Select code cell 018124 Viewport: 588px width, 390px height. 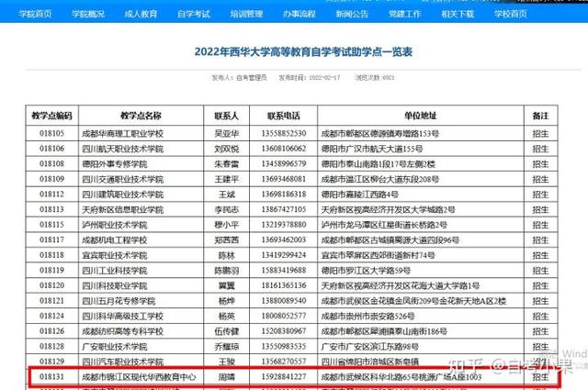(51, 317)
